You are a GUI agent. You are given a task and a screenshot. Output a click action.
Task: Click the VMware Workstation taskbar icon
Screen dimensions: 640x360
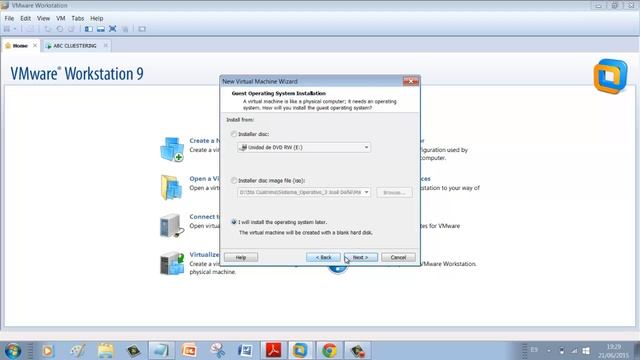click(x=300, y=351)
